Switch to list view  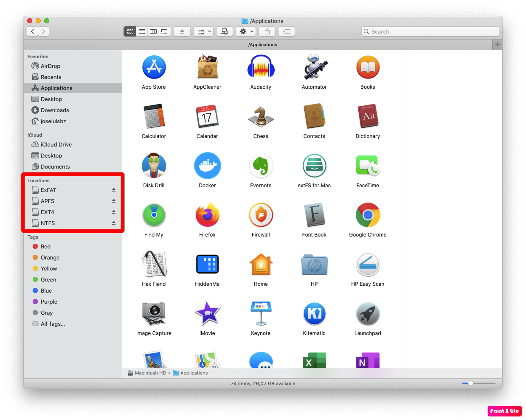pos(142,31)
